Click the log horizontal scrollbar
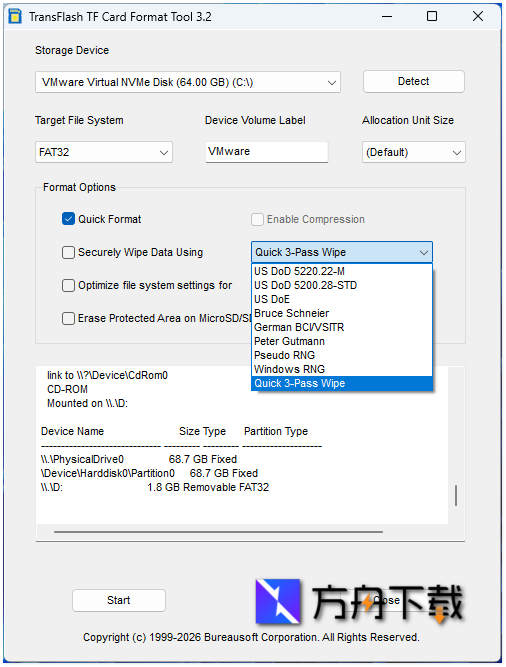Viewport: 506px width, 667px height. pos(218,532)
